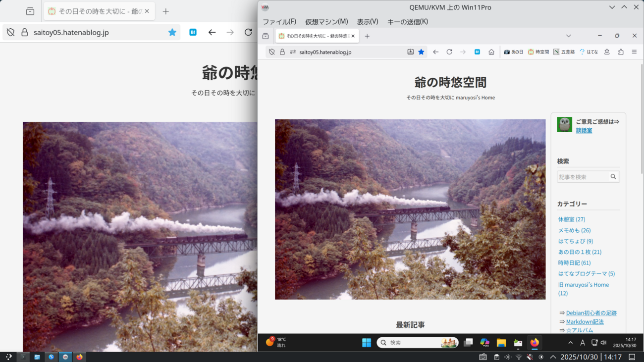Show site security lock info in guest Firefox
The width and height of the screenshot is (644, 362).
click(282, 52)
